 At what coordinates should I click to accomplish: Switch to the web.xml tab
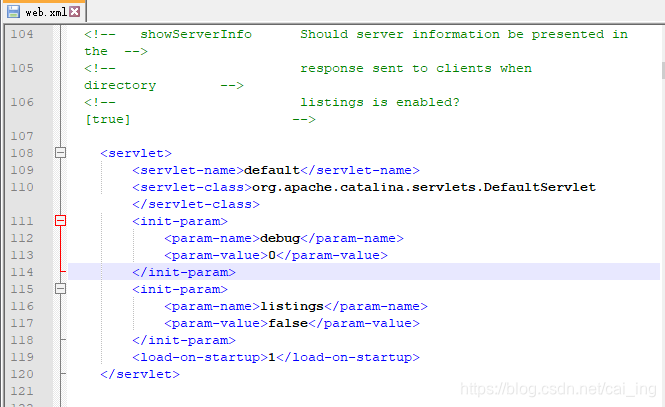[45, 11]
